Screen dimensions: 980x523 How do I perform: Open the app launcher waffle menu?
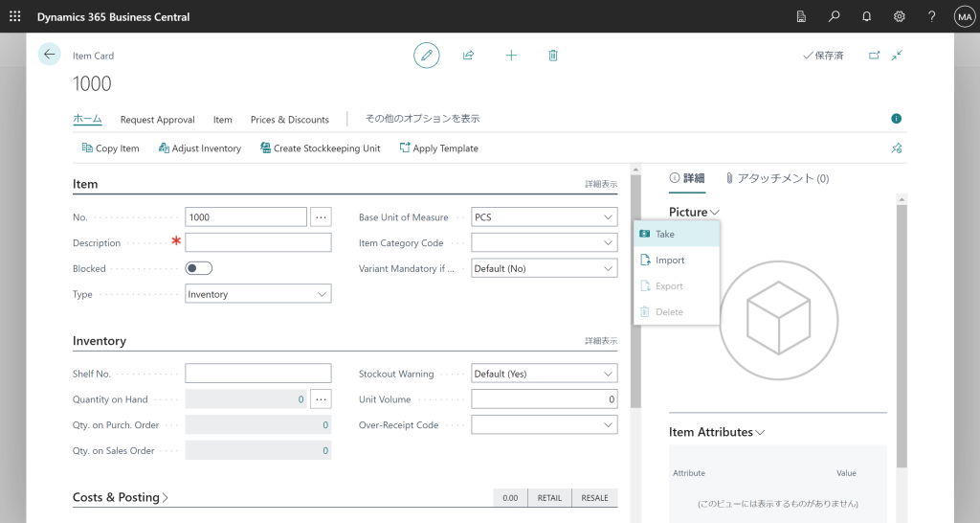click(15, 16)
